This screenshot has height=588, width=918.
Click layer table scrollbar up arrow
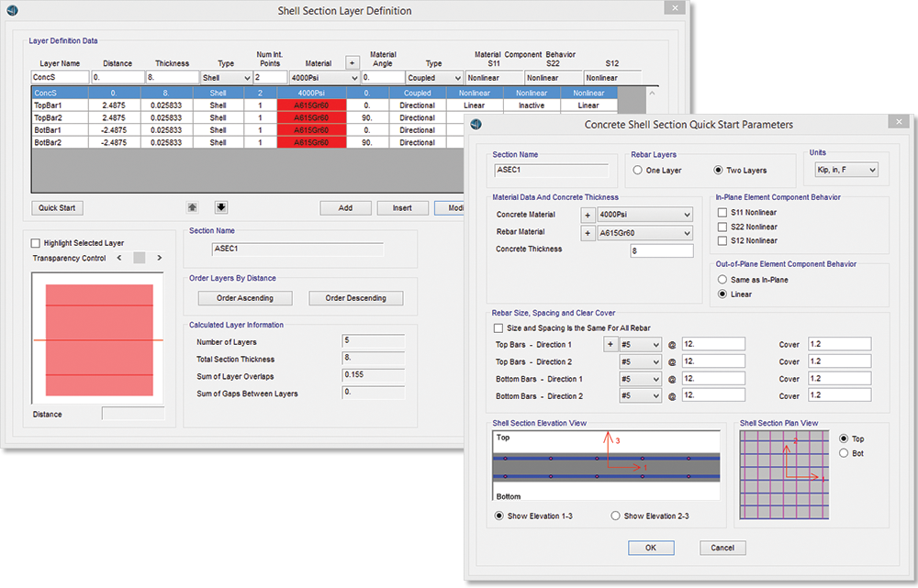tap(652, 93)
